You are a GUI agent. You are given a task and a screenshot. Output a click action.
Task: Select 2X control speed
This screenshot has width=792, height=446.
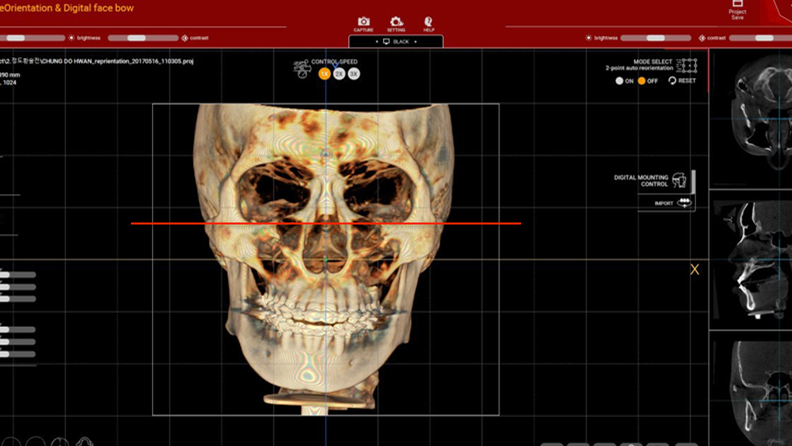tap(339, 74)
